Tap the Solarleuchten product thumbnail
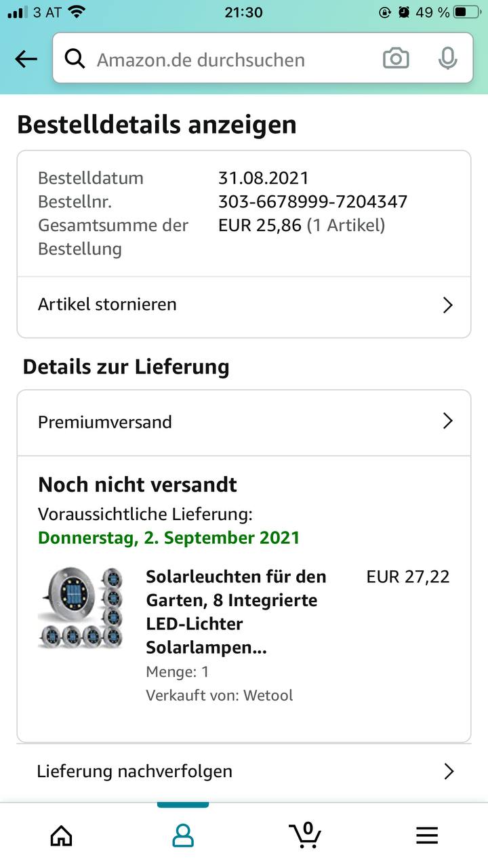 80,608
